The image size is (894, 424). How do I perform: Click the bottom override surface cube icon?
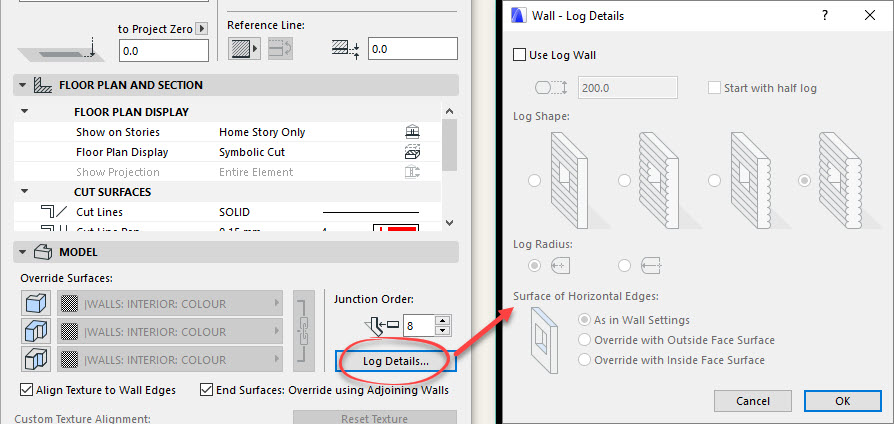pyautogui.click(x=35, y=360)
